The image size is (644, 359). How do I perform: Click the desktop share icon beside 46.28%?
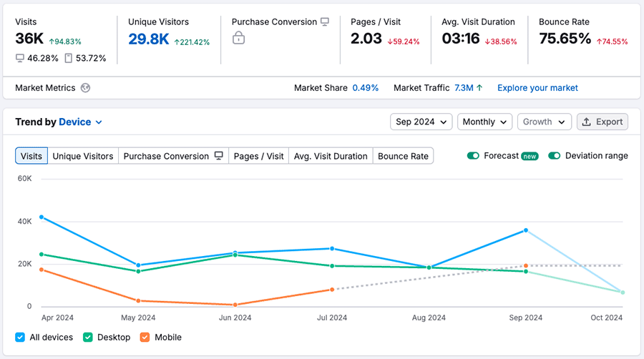tap(20, 58)
